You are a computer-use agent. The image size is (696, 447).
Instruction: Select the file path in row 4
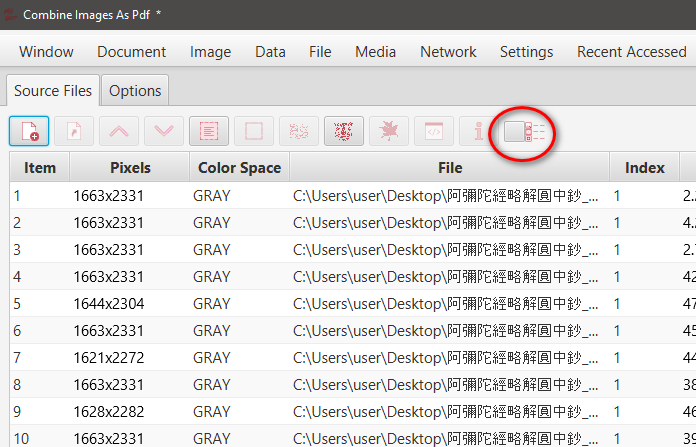[445, 277]
